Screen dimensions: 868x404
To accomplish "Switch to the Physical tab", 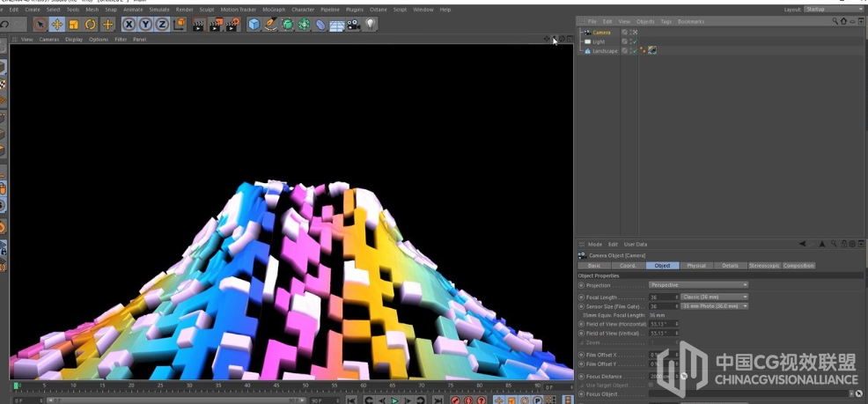I will [696, 266].
